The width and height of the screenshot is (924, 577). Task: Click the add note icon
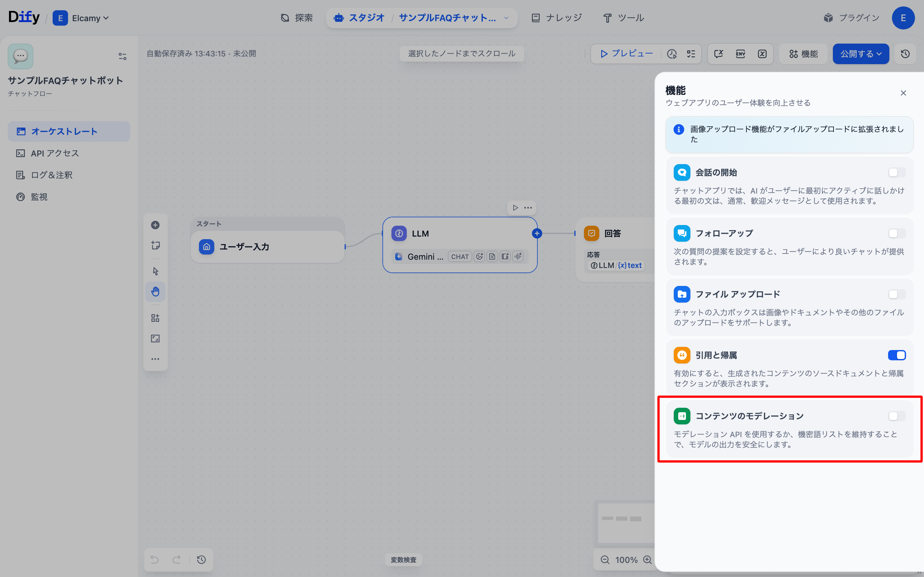pos(155,245)
